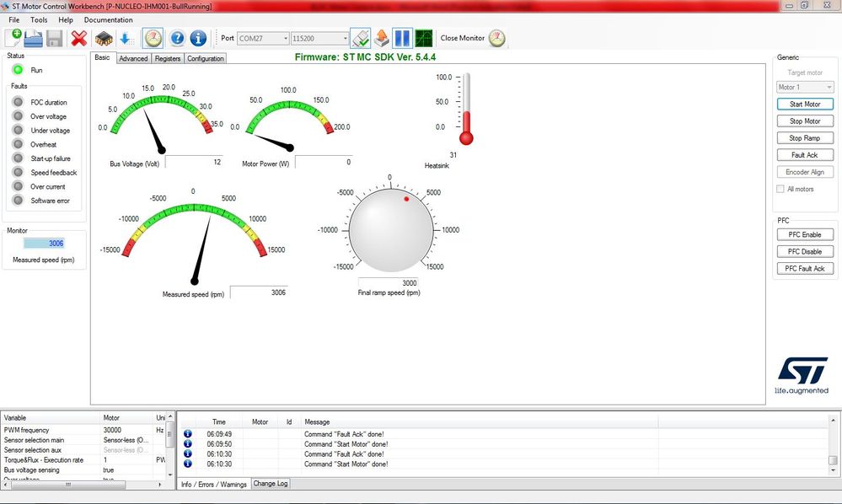
Task: Click the Sensor selection main row
Action: pyautogui.click(x=83, y=440)
